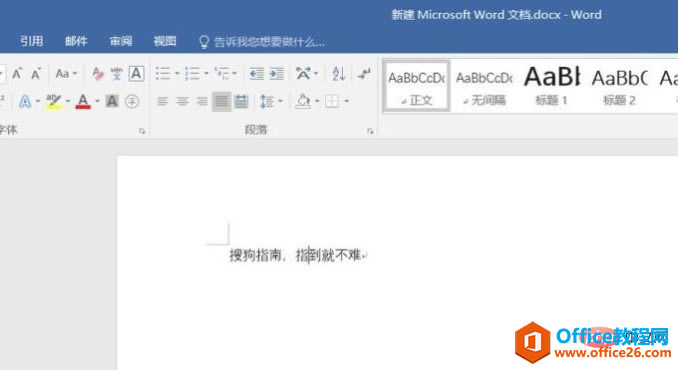Expand the Multilevel List dropdown arrow

(234, 73)
